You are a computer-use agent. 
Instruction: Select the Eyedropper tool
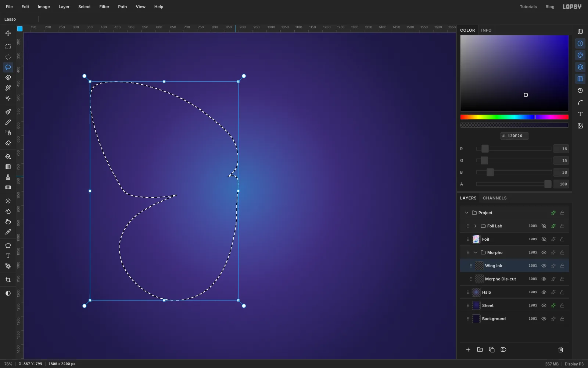(8, 232)
